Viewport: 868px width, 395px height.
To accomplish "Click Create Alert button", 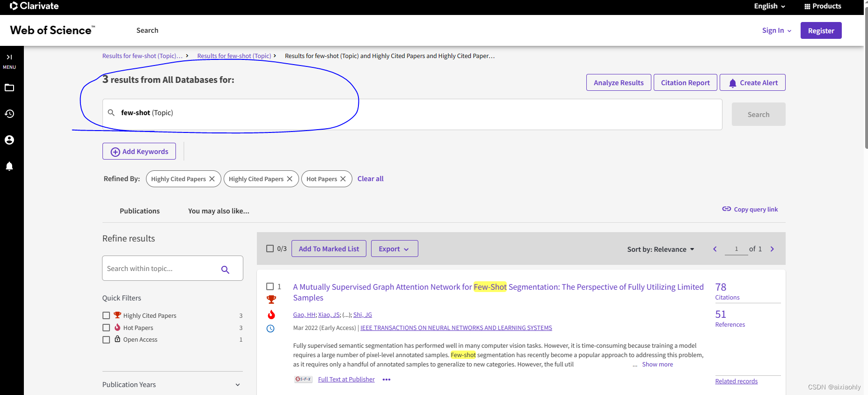I will coord(752,82).
